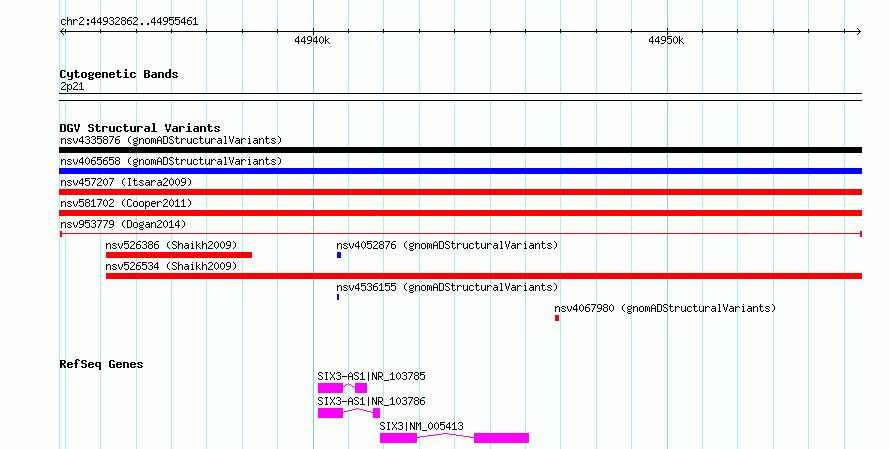Click the second exon of SIX3-AS1 NR_103785
This screenshot has width=890, height=449.
(361, 388)
